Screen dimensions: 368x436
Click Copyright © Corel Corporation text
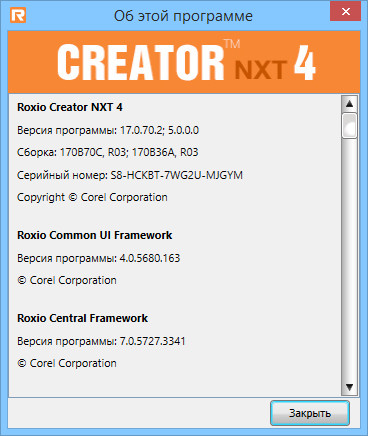tap(92, 197)
